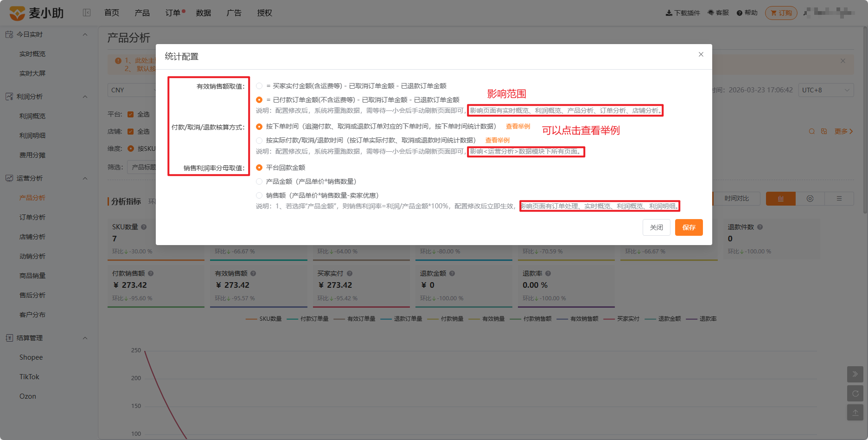The image size is (868, 440).
Task: Toggle the 店铺 全选 checkbox
Action: (x=131, y=131)
